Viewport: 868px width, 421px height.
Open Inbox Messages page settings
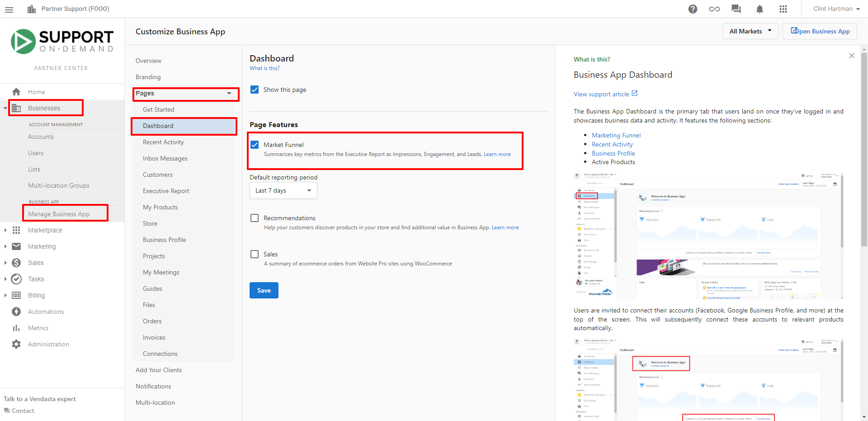coord(165,158)
